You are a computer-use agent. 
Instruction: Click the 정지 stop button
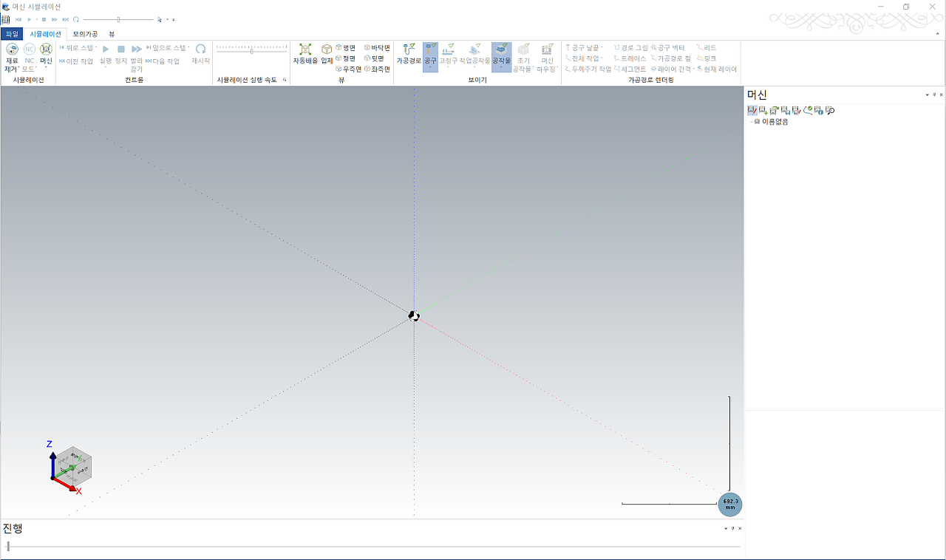121,54
